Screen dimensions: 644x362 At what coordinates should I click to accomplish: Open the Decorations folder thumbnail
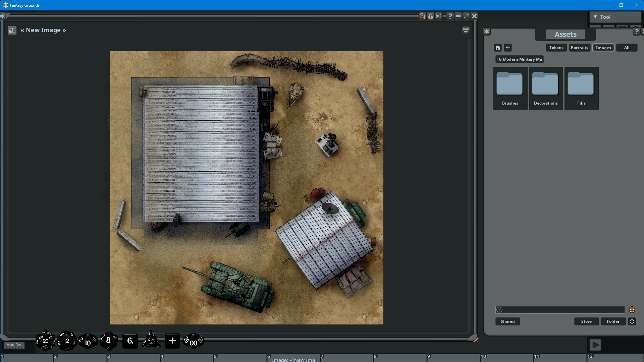point(545,84)
